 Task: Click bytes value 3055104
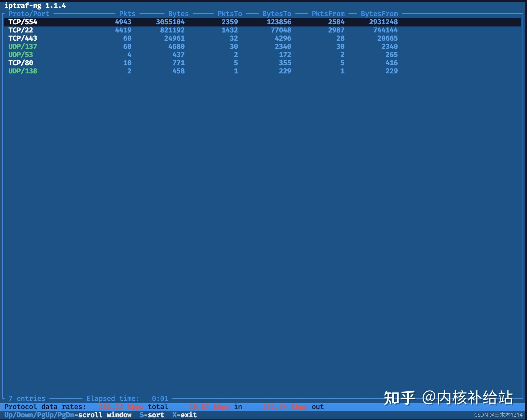click(x=170, y=22)
